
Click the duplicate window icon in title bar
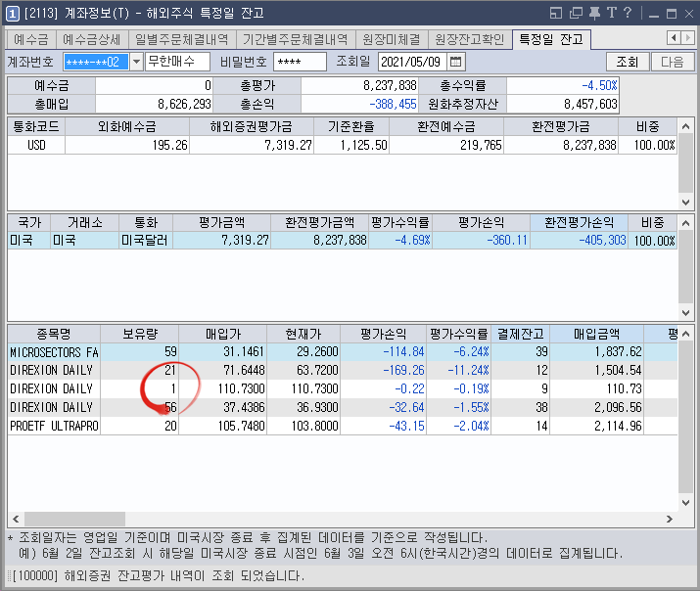[576, 13]
